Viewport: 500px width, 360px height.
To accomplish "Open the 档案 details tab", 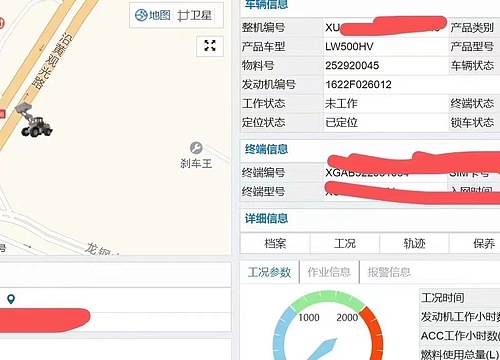I will point(275,243).
